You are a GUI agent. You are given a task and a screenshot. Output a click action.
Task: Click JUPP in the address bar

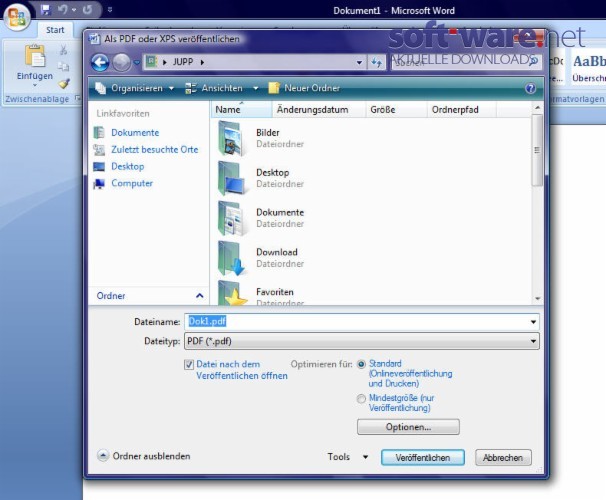click(x=183, y=62)
